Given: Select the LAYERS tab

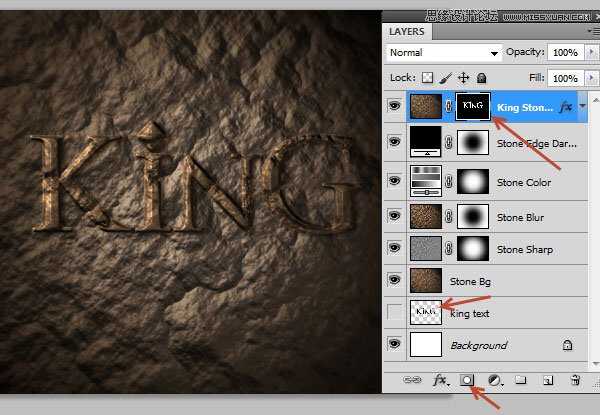Looking at the screenshot, I should coord(407,31).
